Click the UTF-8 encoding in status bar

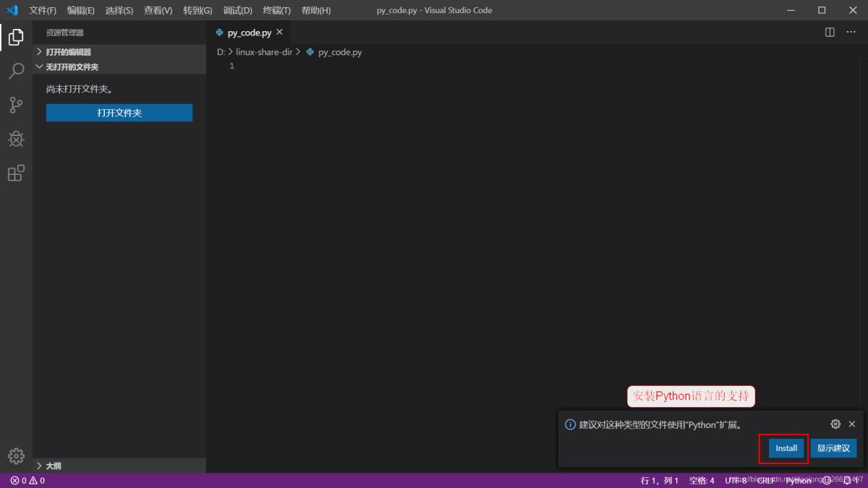pyautogui.click(x=736, y=480)
